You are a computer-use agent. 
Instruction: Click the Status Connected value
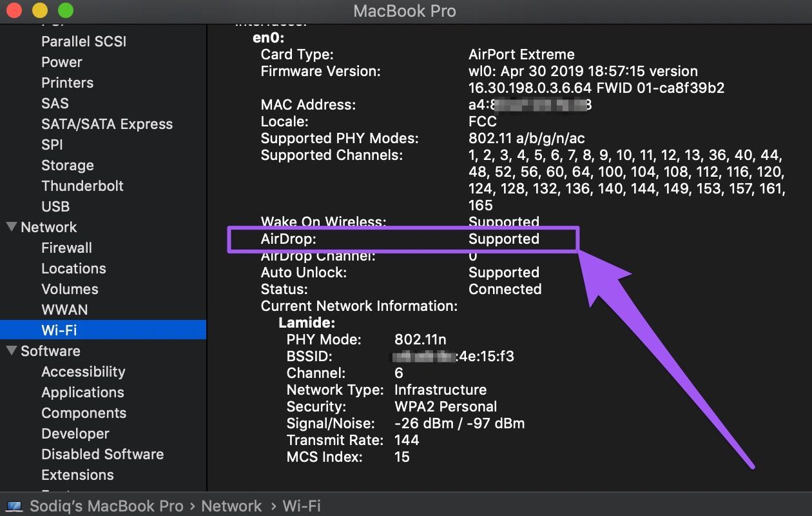[505, 290]
